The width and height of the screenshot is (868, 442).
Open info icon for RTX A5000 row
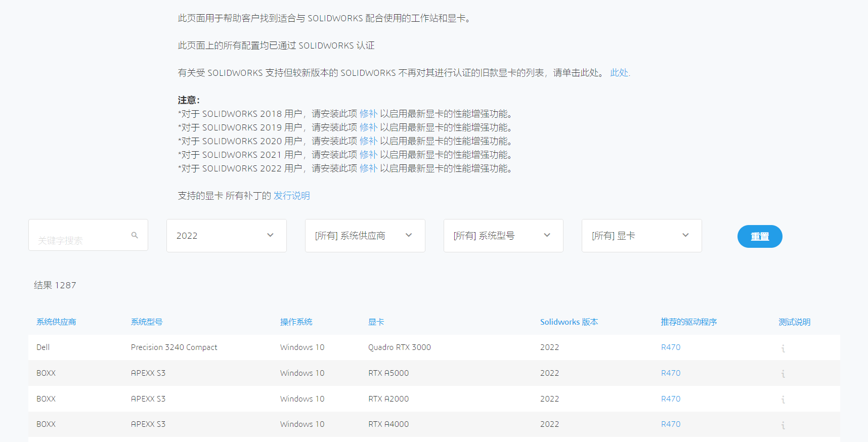pos(783,374)
